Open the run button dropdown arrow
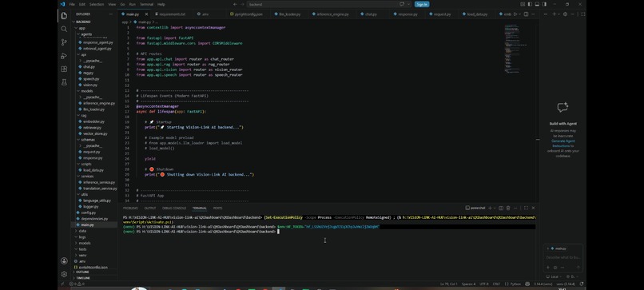The width and height of the screenshot is (644, 290). coord(520,14)
